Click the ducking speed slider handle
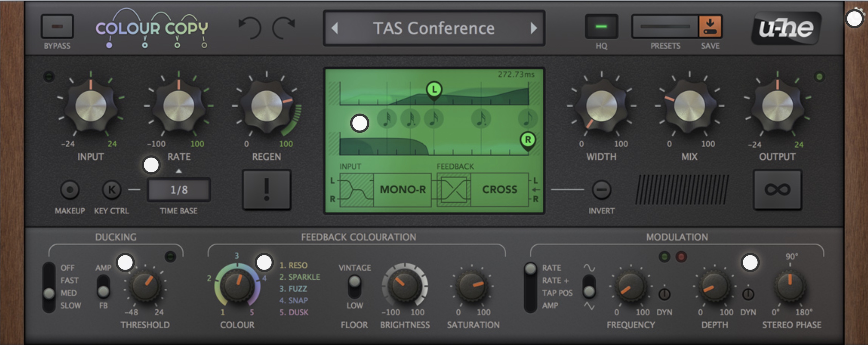Image resolution: width=868 pixels, height=345 pixels. (49, 293)
